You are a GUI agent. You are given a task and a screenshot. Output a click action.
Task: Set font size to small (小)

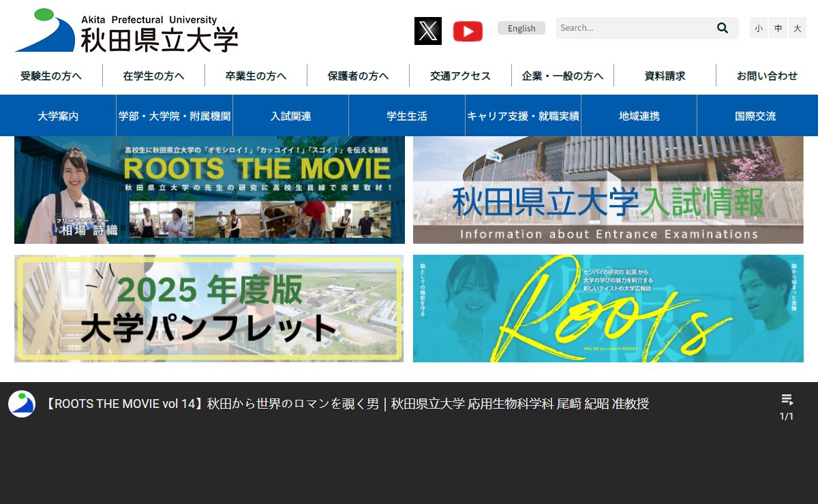pyautogui.click(x=759, y=28)
